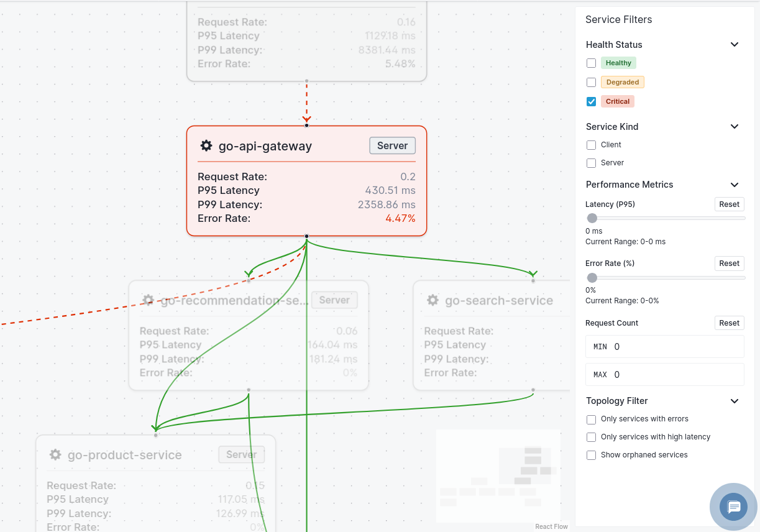Click the minimap overview thumbnail
Viewport: 760px width, 532px height.
click(x=498, y=476)
